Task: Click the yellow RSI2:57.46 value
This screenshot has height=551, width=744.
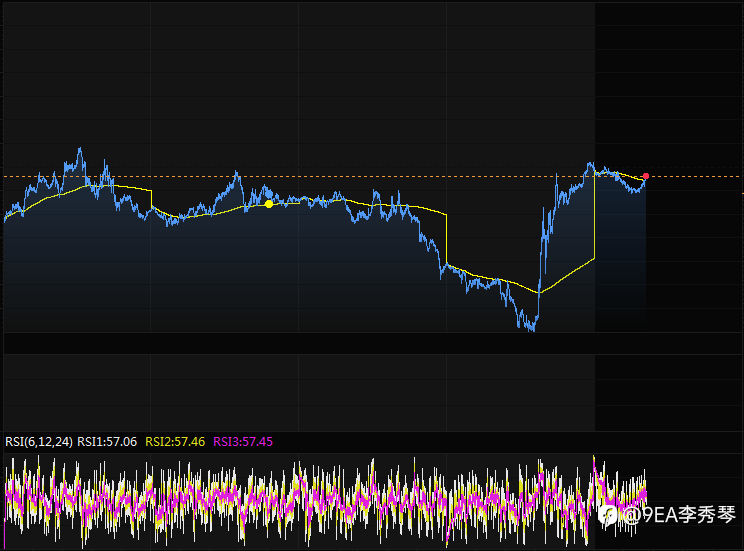Action: tap(175, 442)
